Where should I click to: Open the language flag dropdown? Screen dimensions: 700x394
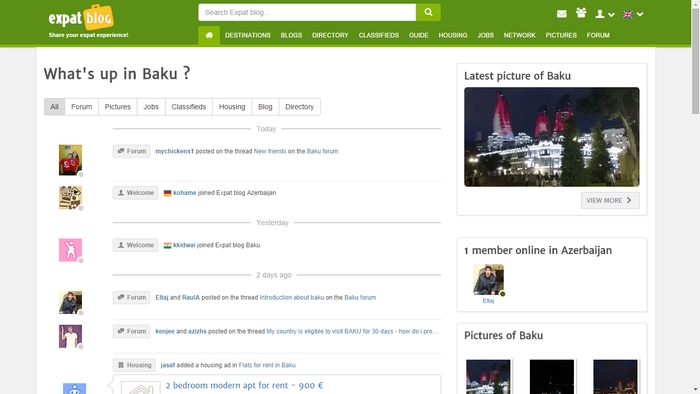point(633,14)
